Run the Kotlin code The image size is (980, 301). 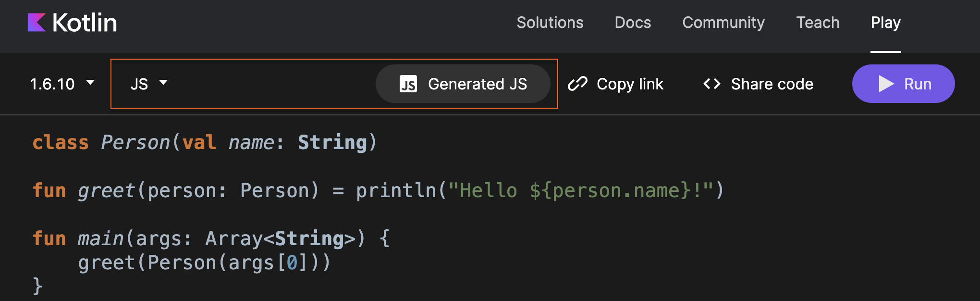[x=903, y=84]
